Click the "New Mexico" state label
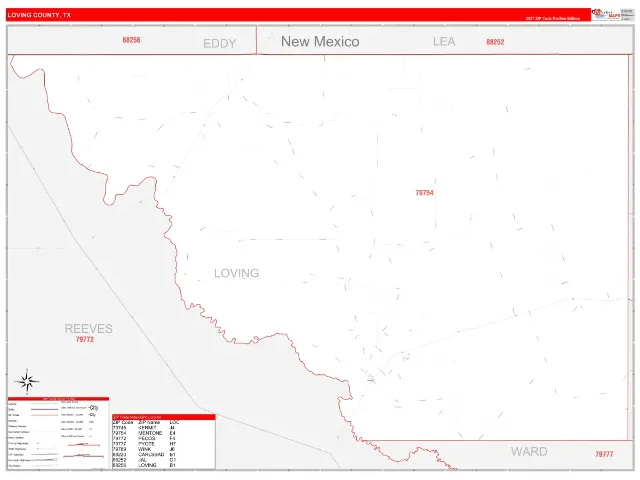Image resolution: width=640 pixels, height=480 pixels. [x=320, y=42]
